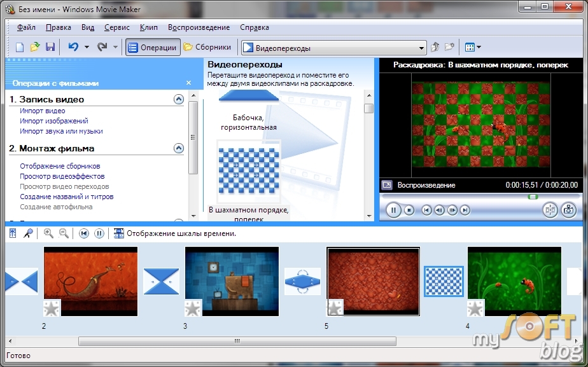
Task: Click the transitions list scroll up arrow
Action: 369,95
